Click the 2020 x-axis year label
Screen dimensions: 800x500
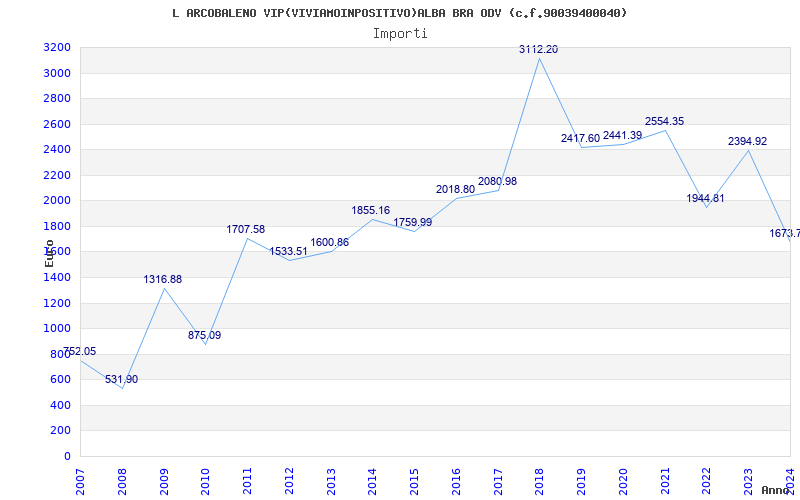coord(623,482)
